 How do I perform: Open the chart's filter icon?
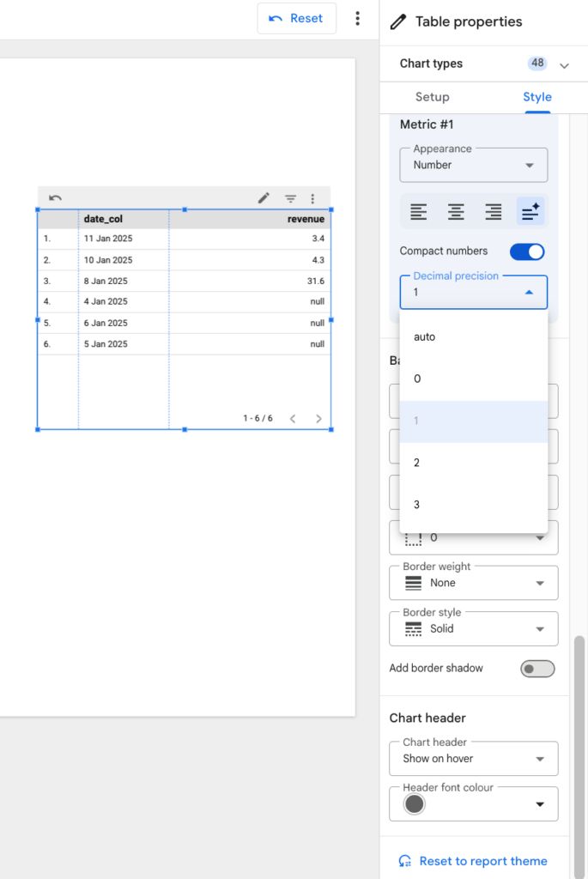[x=291, y=198]
